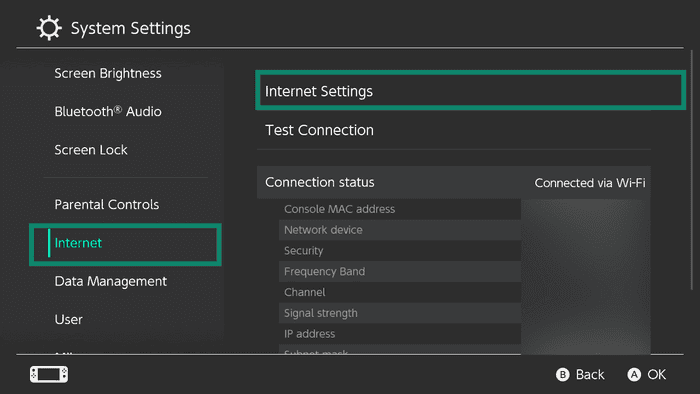This screenshot has width=700, height=394.
Task: Click the IP address row
Action: [400, 334]
